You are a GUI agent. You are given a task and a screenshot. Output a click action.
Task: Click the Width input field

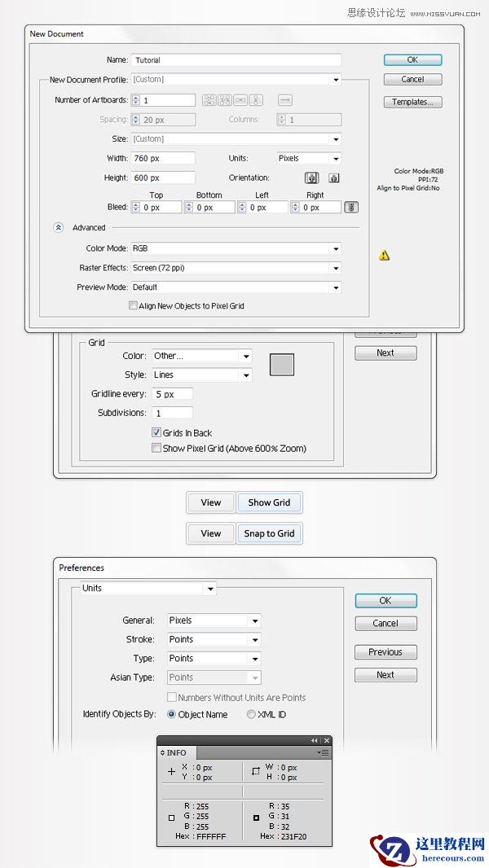point(163,158)
